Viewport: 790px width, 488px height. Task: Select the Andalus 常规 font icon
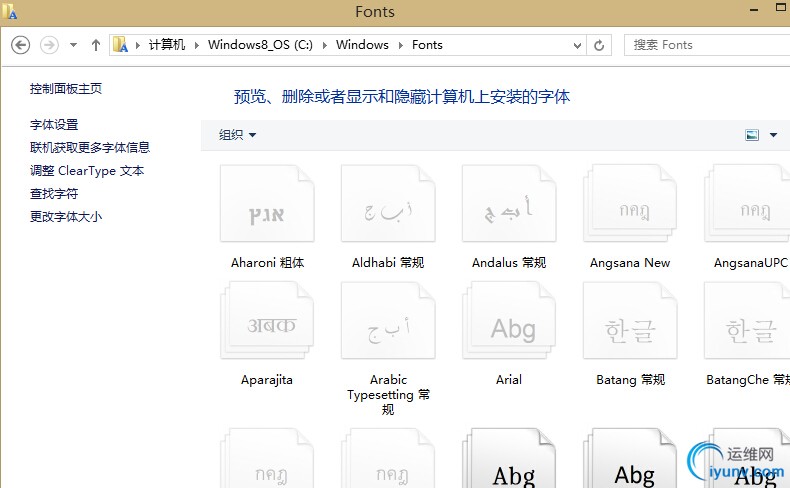pyautogui.click(x=509, y=203)
